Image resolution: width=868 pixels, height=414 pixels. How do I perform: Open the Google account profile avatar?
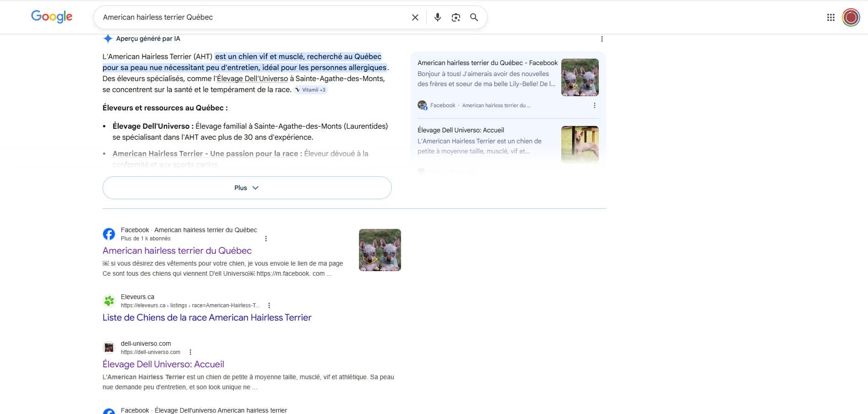pyautogui.click(x=851, y=17)
